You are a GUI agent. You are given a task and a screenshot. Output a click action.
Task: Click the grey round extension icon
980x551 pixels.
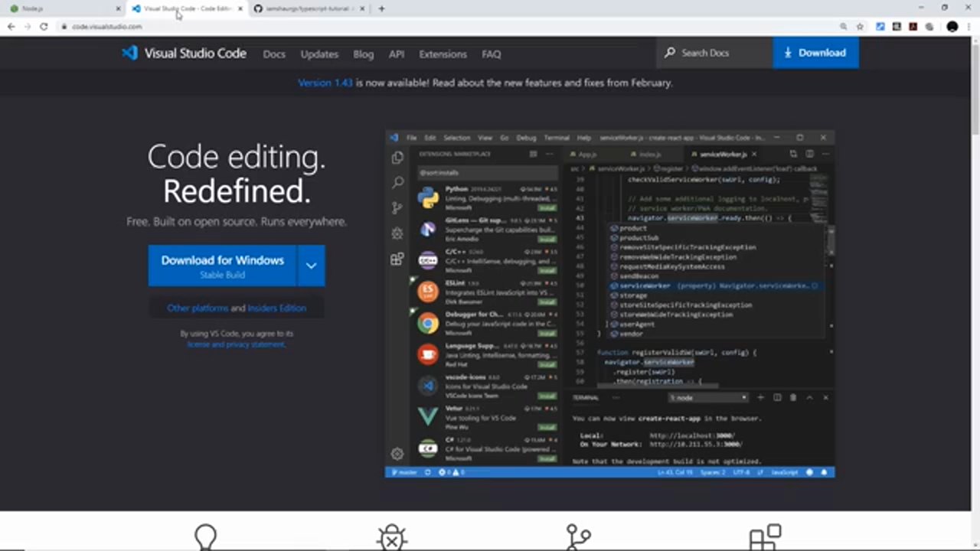click(x=929, y=26)
